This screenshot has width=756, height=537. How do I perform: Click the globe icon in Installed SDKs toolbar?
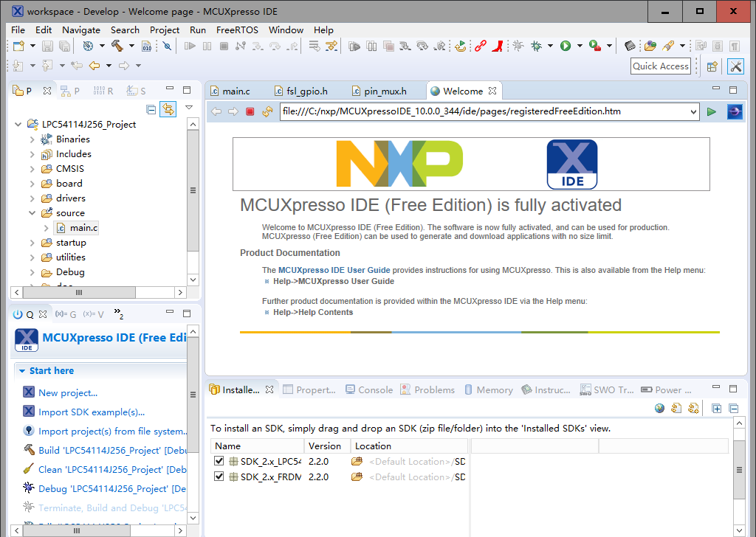click(x=659, y=409)
